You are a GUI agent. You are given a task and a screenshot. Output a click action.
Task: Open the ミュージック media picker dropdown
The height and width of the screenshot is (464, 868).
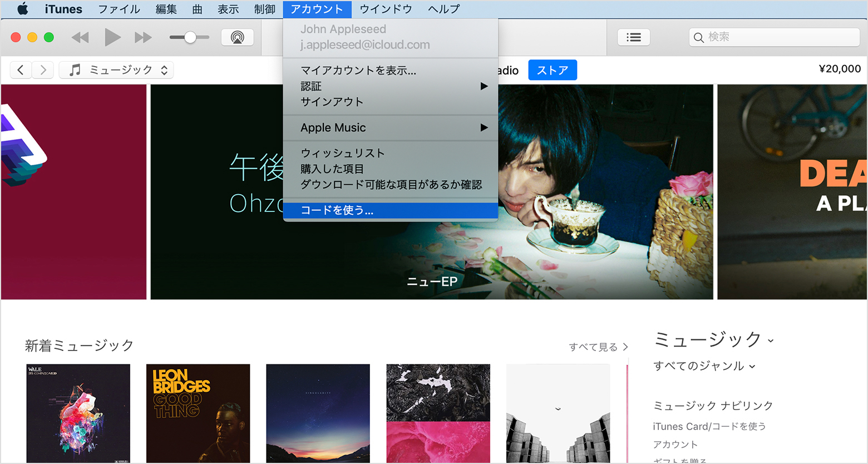click(x=116, y=70)
